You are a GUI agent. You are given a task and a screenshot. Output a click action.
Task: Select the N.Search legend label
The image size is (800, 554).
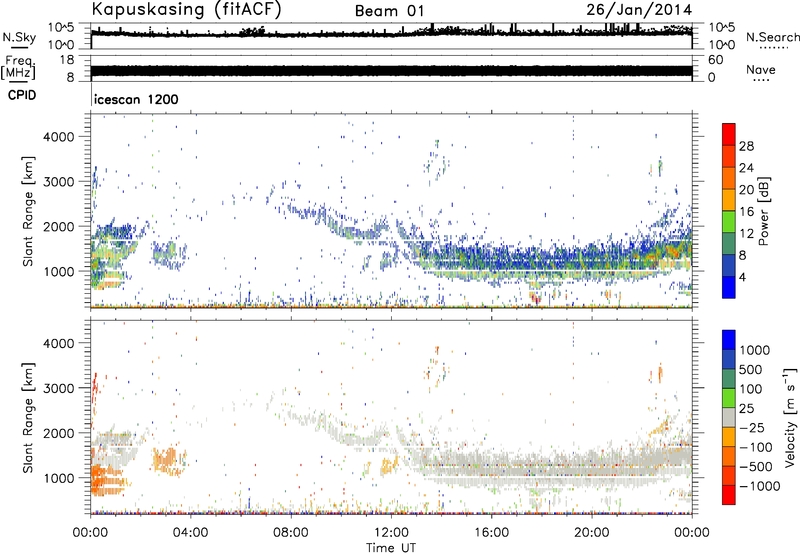click(773, 37)
